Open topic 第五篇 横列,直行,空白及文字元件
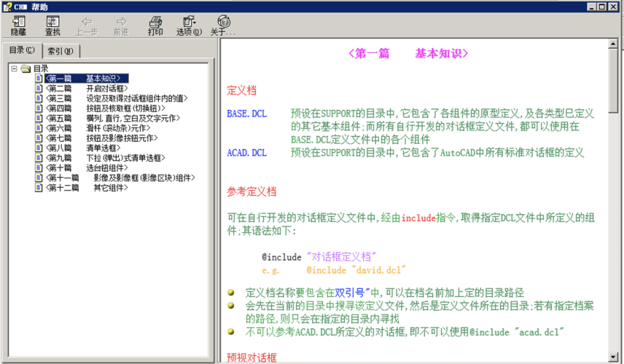 112,119
